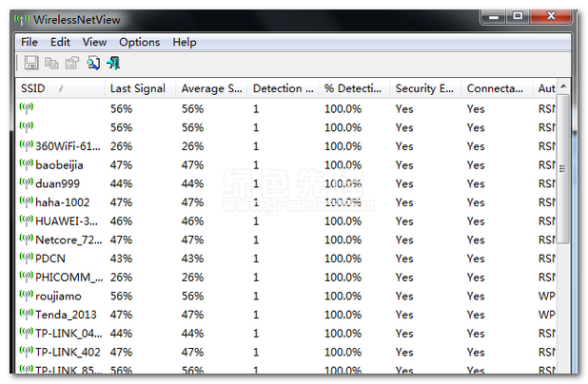Sort by the Average S... column header
The width and height of the screenshot is (588, 384).
tap(211, 88)
